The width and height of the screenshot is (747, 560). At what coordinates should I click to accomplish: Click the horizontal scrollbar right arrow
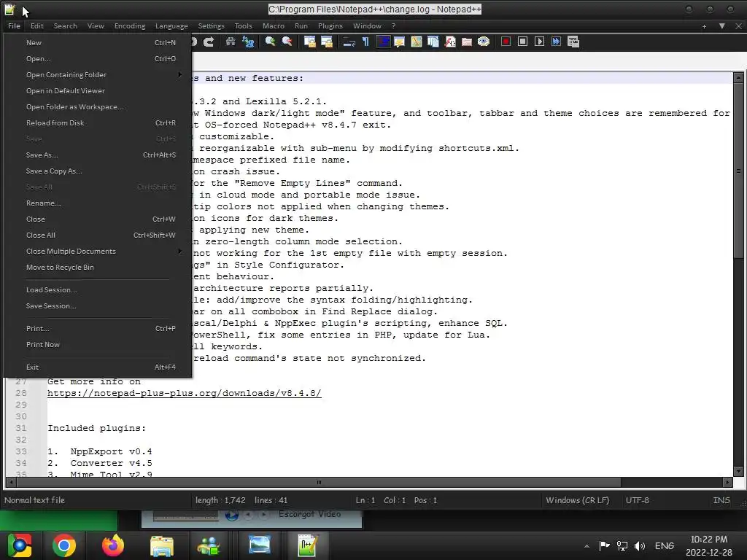727,483
